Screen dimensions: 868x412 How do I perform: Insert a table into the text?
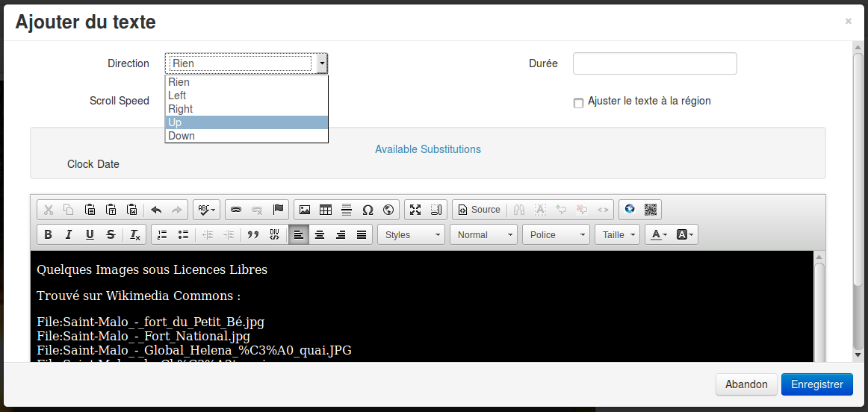click(x=326, y=210)
